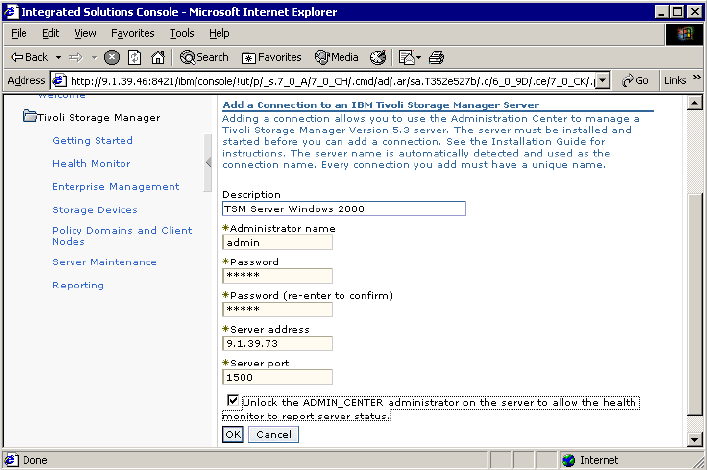Viewport: 707px width, 470px height.
Task: Open Policy Domains and Client Nodes link
Action: tap(122, 236)
